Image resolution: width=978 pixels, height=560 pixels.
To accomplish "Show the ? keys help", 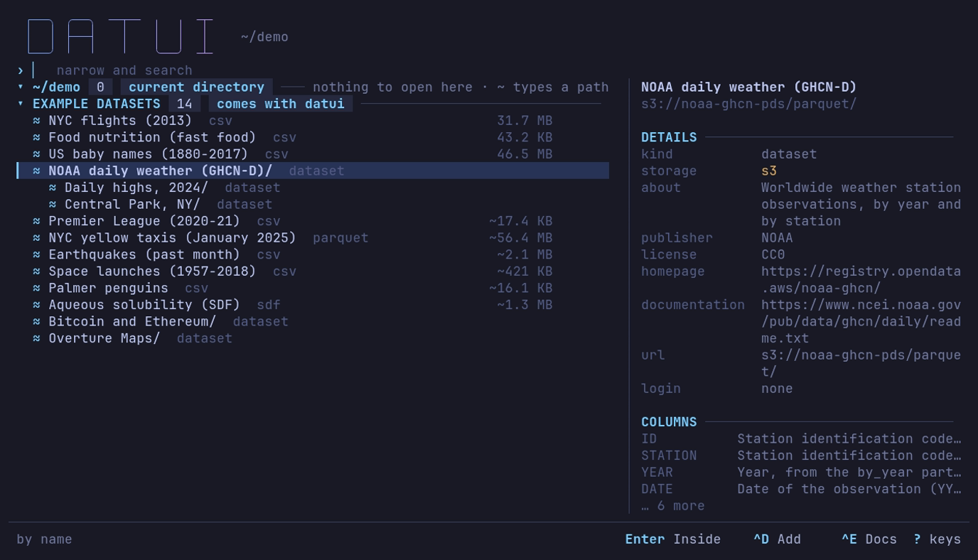I will pos(937,539).
